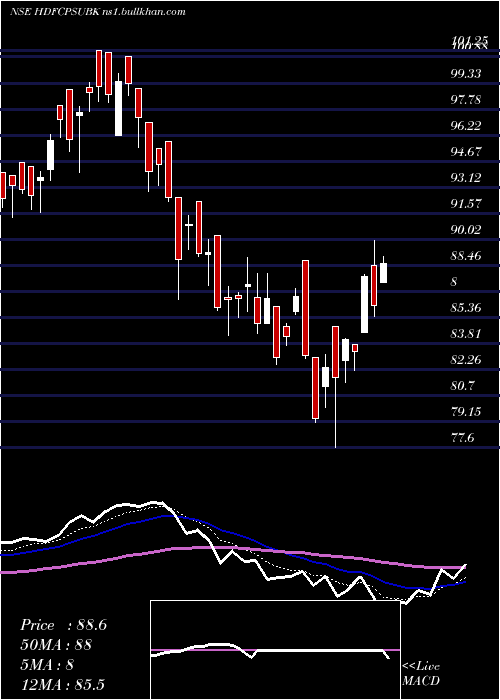This screenshot has width=500, height=700.
Task: Click the 88.46 price axis label
Action: pyautogui.click(x=467, y=256)
